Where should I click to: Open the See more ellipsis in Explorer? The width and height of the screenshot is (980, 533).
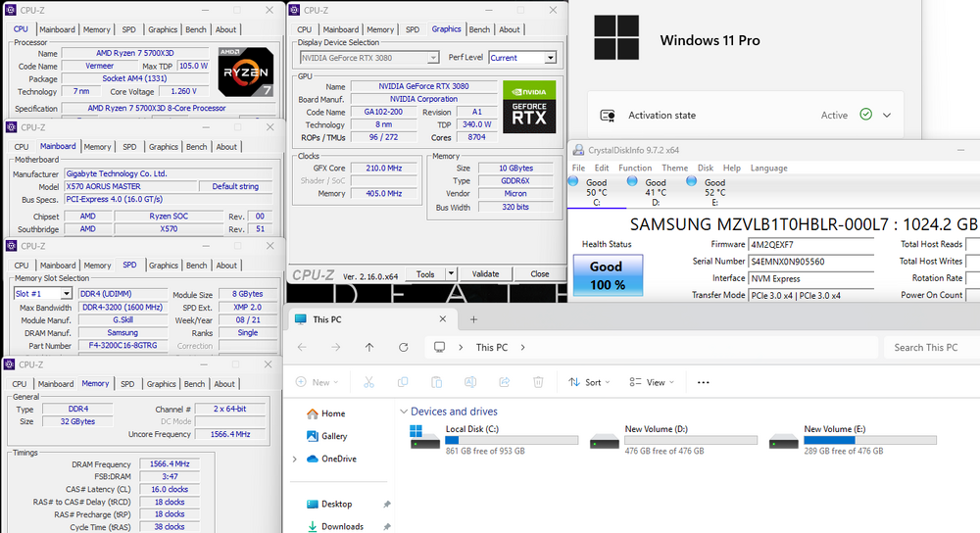pos(703,382)
